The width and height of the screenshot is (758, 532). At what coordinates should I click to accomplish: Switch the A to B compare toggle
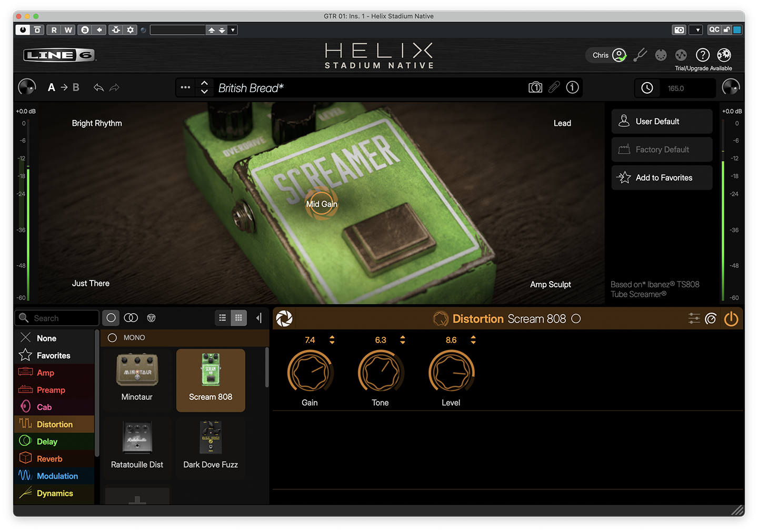pos(63,87)
